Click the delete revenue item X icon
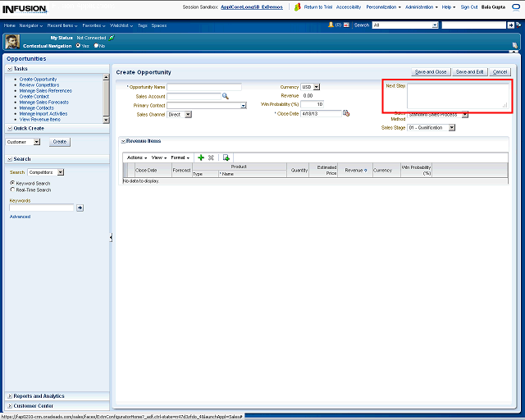This screenshot has height=420, width=525. click(x=211, y=157)
